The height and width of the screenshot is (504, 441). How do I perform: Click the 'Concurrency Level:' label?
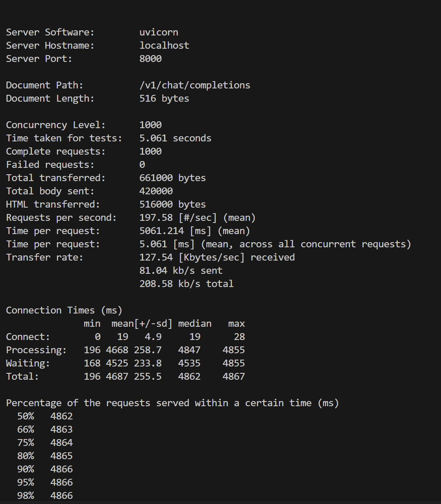click(56, 125)
